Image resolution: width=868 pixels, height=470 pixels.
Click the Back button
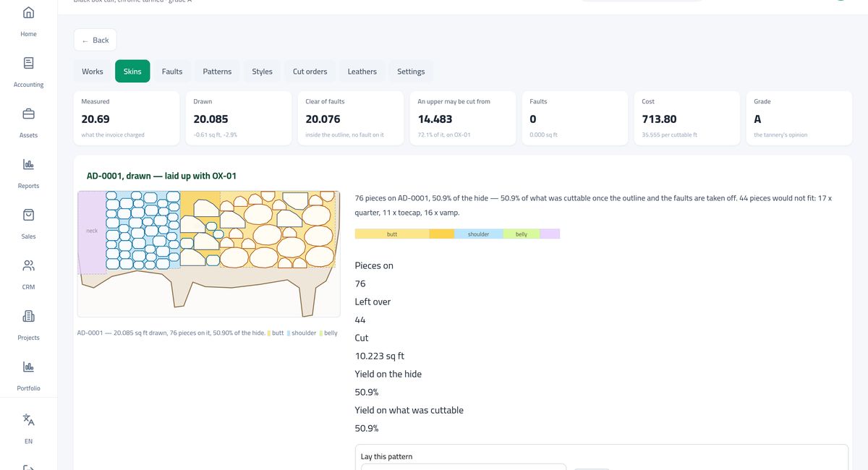pyautogui.click(x=95, y=40)
